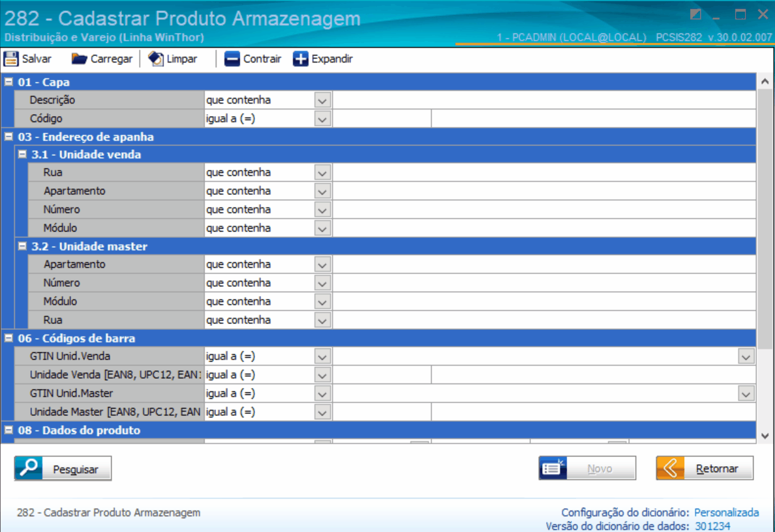Click the scrollbar up arrow
This screenshot has width=775, height=532.
tap(765, 81)
